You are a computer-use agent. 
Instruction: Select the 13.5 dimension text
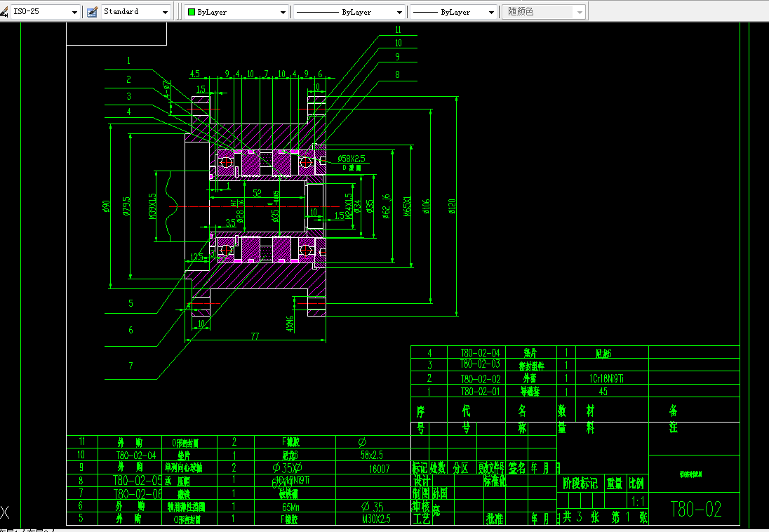[196, 257]
